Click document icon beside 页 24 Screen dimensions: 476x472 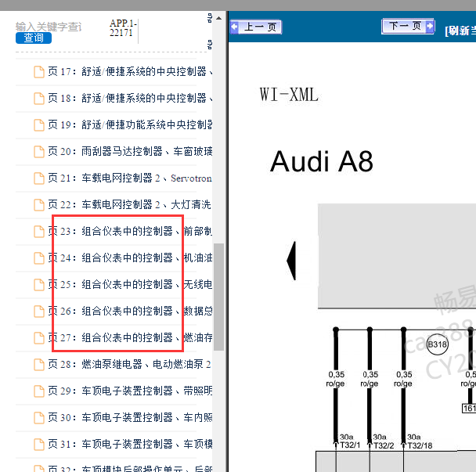pos(39,258)
